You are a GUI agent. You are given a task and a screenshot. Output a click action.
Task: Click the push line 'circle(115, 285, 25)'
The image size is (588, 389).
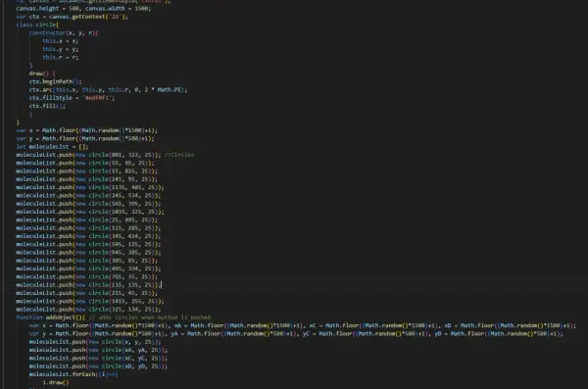(88, 228)
